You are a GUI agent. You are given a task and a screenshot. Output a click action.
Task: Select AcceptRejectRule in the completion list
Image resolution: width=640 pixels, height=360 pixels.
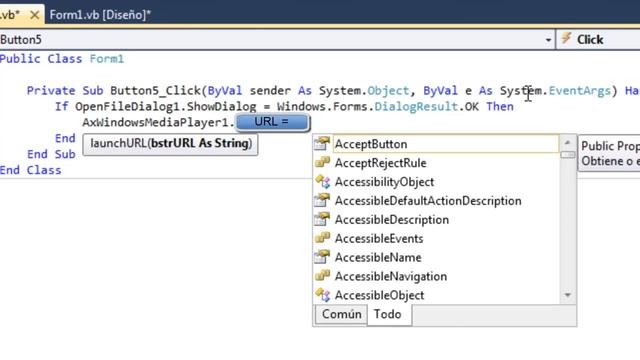point(380,163)
